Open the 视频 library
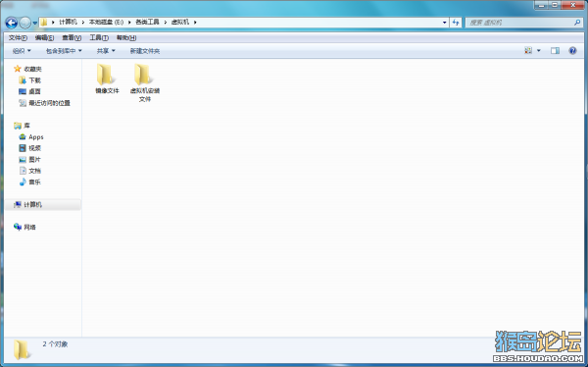 [x=29, y=148]
